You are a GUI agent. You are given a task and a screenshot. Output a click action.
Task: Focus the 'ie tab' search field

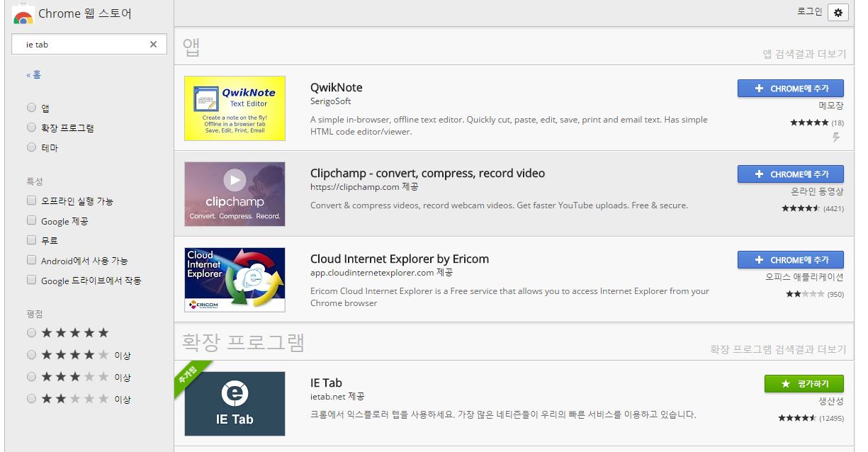pyautogui.click(x=89, y=44)
